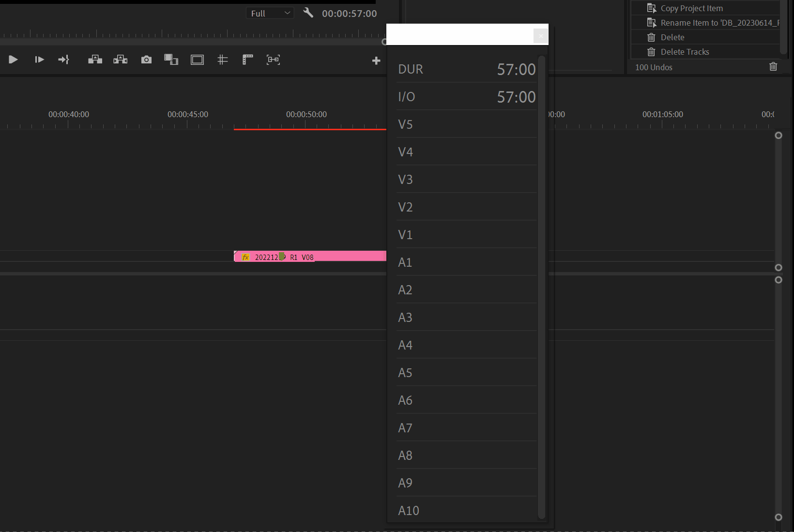Click the trash icon next to 100 Undos

tap(773, 66)
